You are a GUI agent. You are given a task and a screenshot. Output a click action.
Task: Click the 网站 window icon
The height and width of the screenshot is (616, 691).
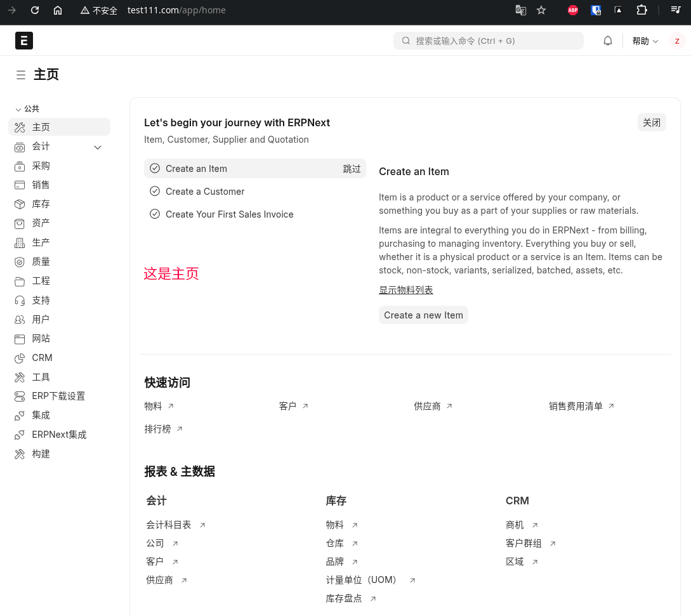tap(20, 339)
